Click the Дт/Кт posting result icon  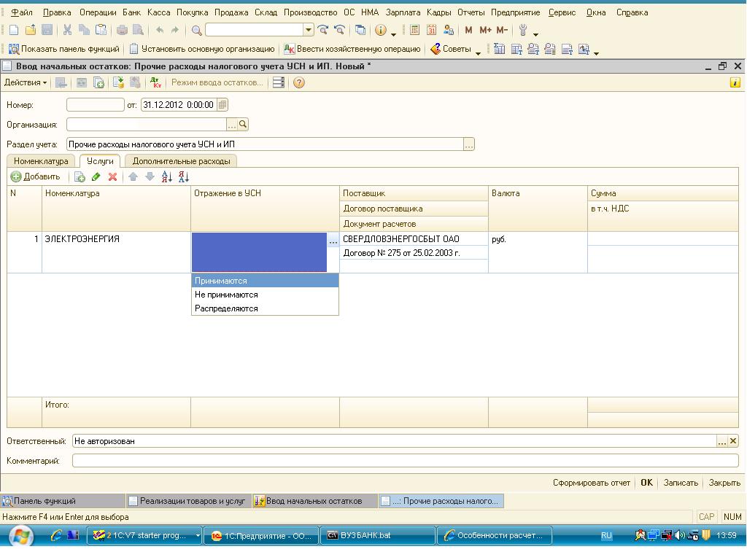click(155, 82)
